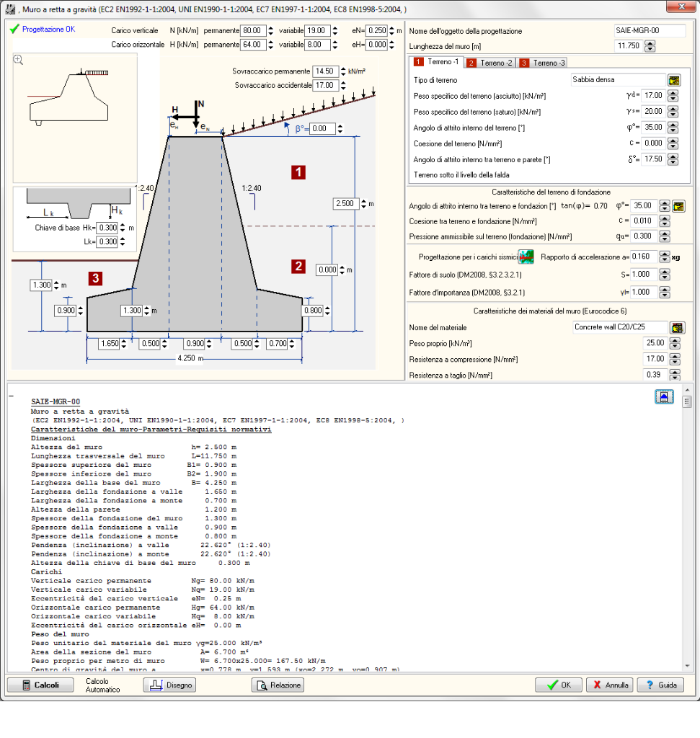Adjust Sovraccarico accidentale stepper

click(x=343, y=86)
